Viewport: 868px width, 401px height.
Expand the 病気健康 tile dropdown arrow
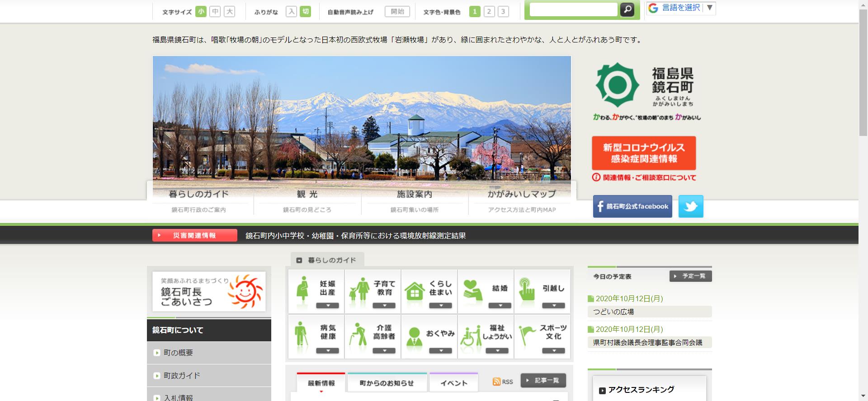click(x=328, y=351)
